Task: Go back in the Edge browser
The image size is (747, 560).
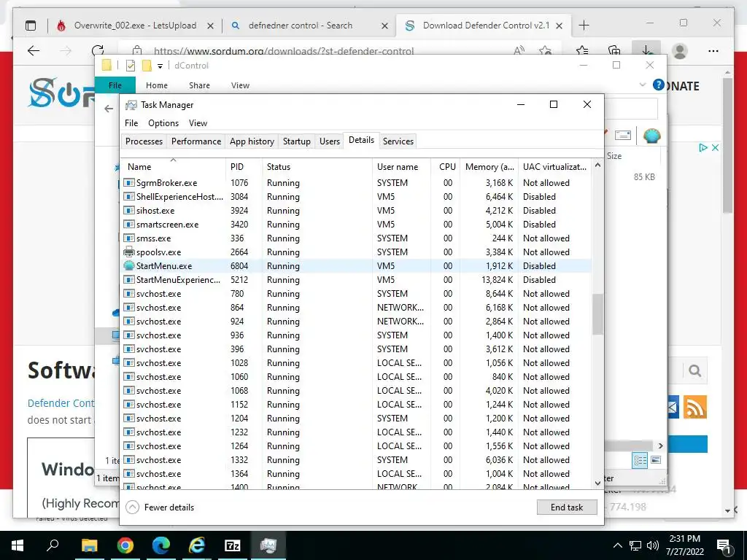Action: point(34,50)
